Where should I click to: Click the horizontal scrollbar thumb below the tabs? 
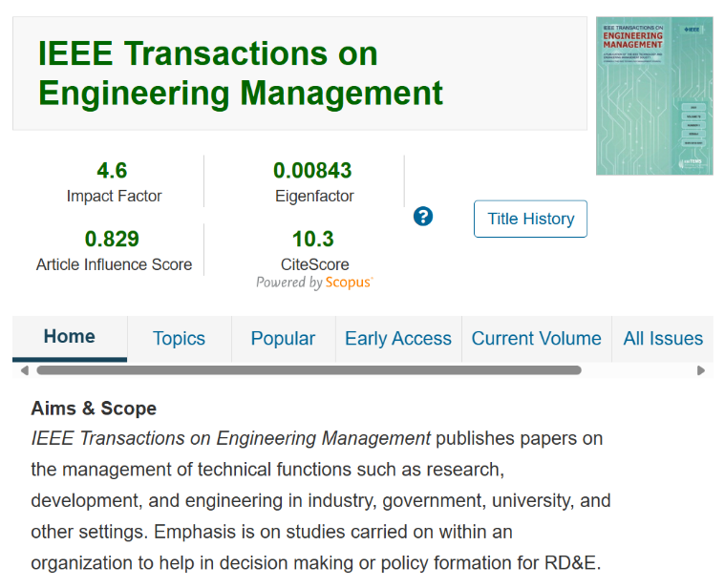[309, 370]
